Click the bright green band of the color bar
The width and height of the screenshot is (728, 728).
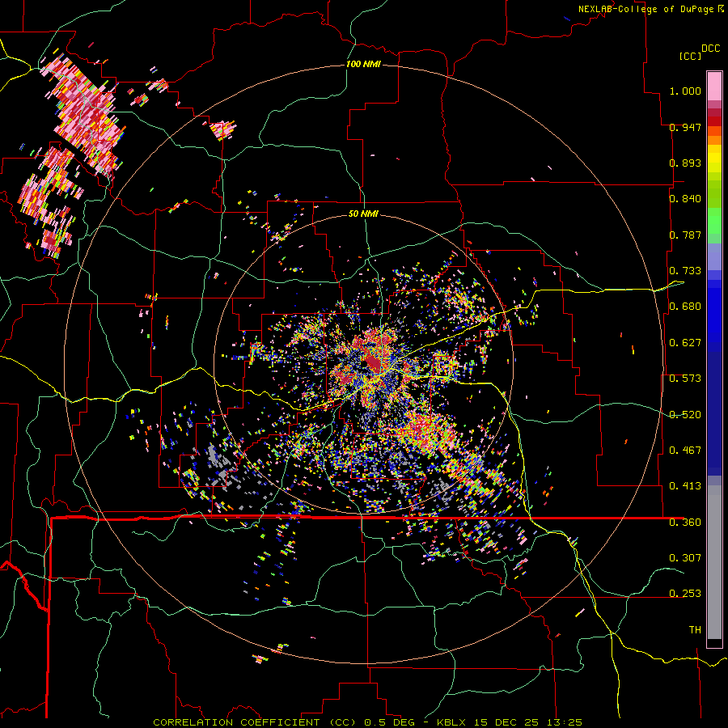(x=714, y=221)
